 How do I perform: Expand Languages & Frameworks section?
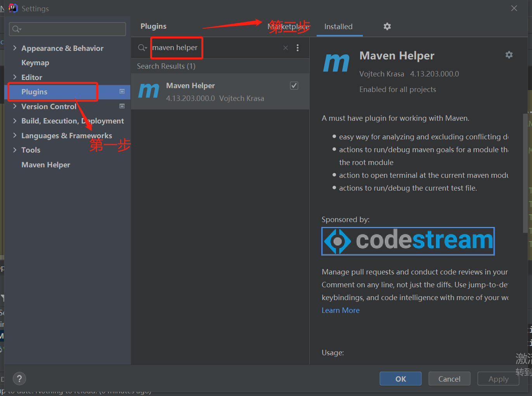(15, 135)
